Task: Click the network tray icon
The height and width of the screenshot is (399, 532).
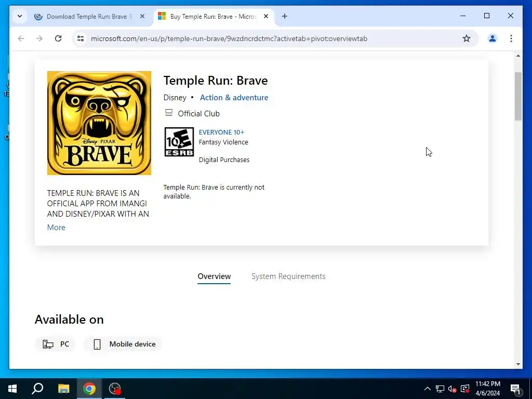Action: [440, 389]
